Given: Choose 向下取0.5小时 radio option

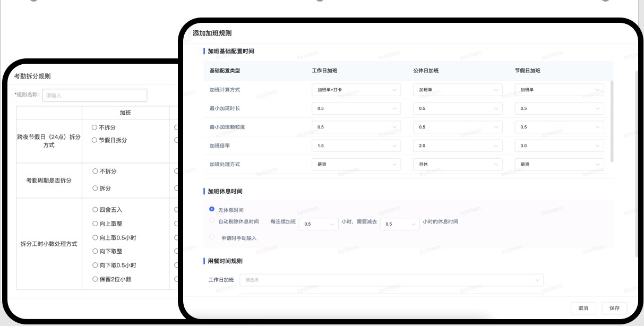Looking at the screenshot, I should click(95, 265).
